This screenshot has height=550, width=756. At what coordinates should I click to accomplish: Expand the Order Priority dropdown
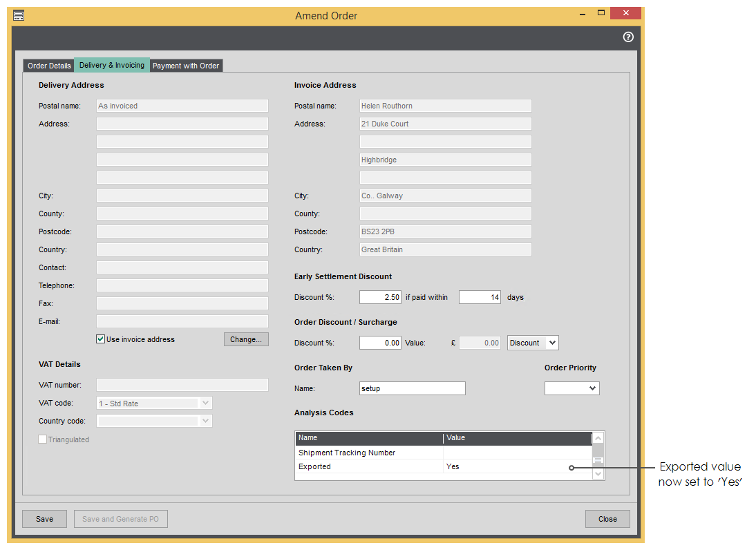(571, 388)
